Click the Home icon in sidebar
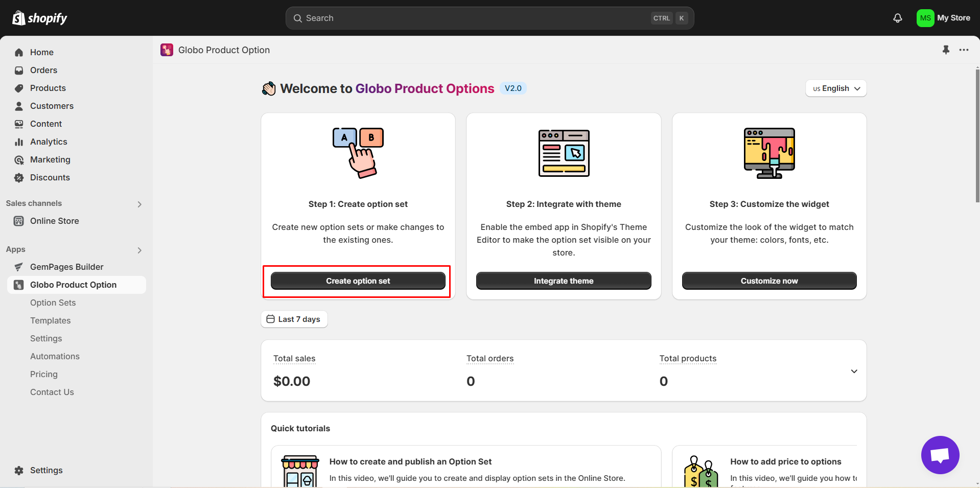The height and width of the screenshot is (488, 980). click(18, 52)
